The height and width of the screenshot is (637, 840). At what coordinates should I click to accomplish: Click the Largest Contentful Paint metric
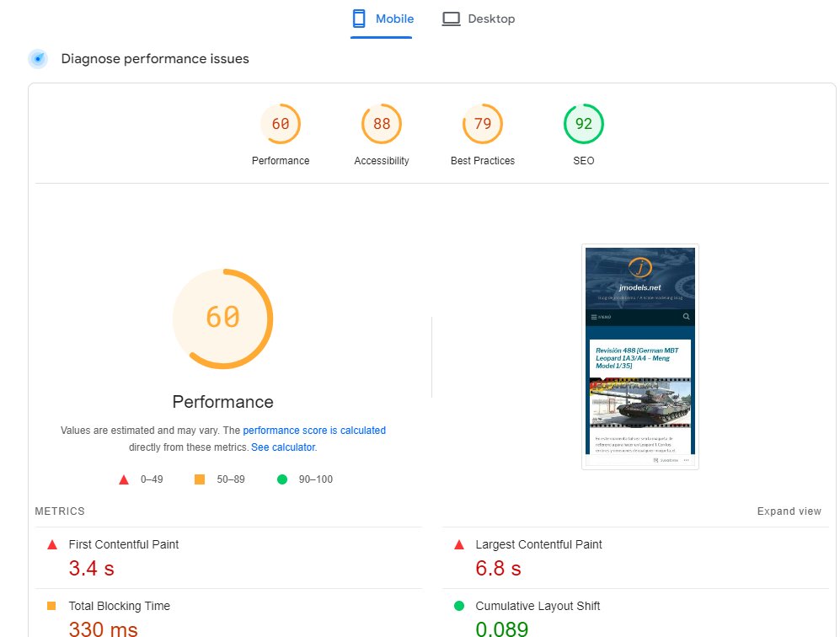click(x=538, y=544)
